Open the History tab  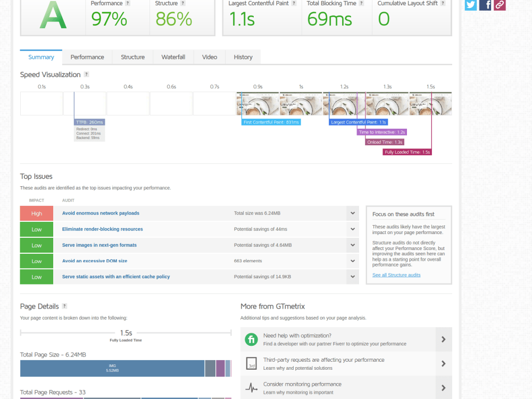tap(243, 57)
